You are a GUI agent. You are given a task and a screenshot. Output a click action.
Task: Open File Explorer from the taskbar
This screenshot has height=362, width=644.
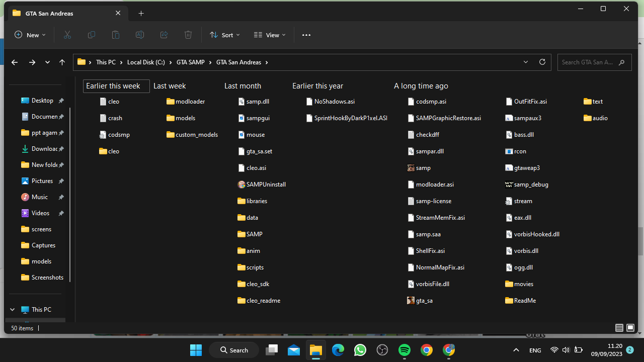(315, 350)
